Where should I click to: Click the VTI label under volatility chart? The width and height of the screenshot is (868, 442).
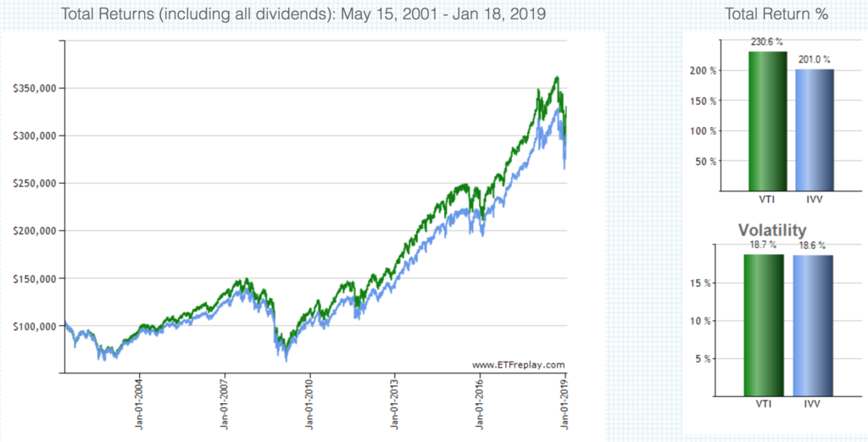(x=764, y=404)
